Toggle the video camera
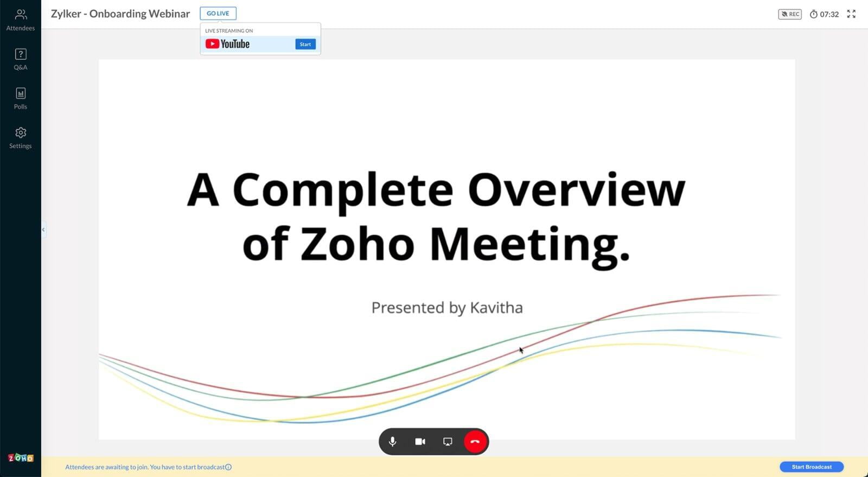This screenshot has width=868, height=477. (420, 442)
